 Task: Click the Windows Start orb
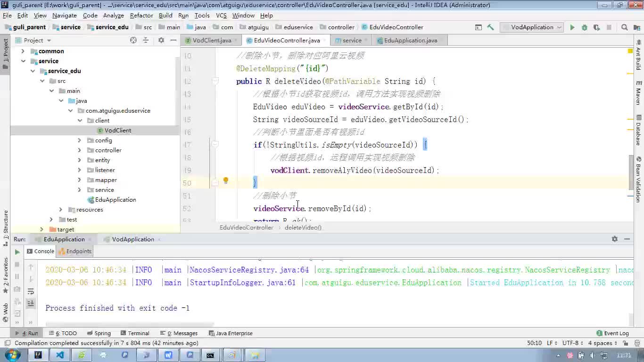[12, 355]
